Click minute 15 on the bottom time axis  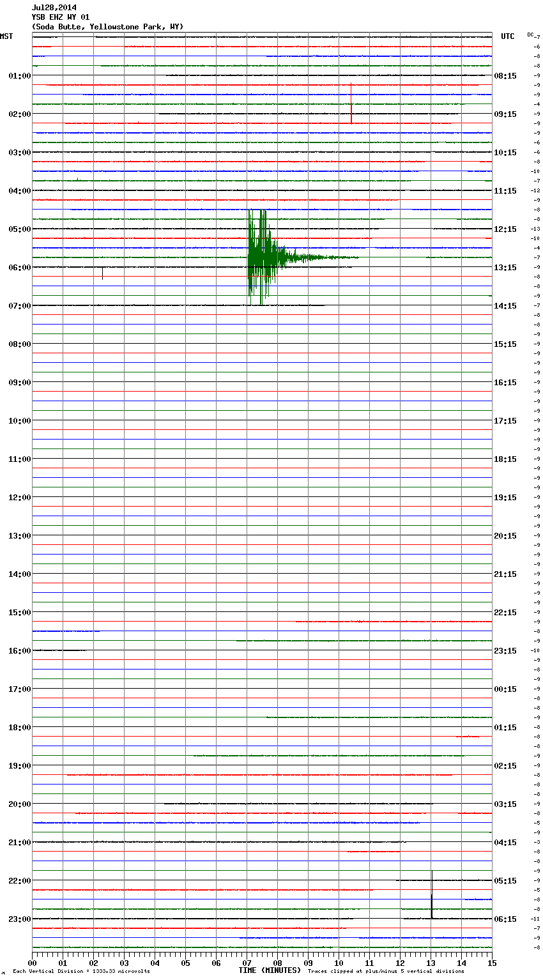492,963
